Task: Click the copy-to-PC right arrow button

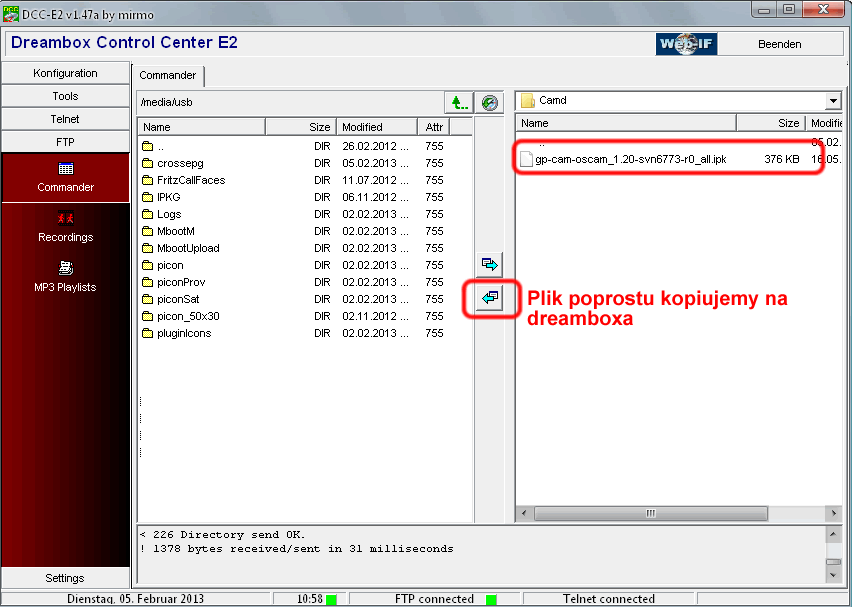Action: 490,265
